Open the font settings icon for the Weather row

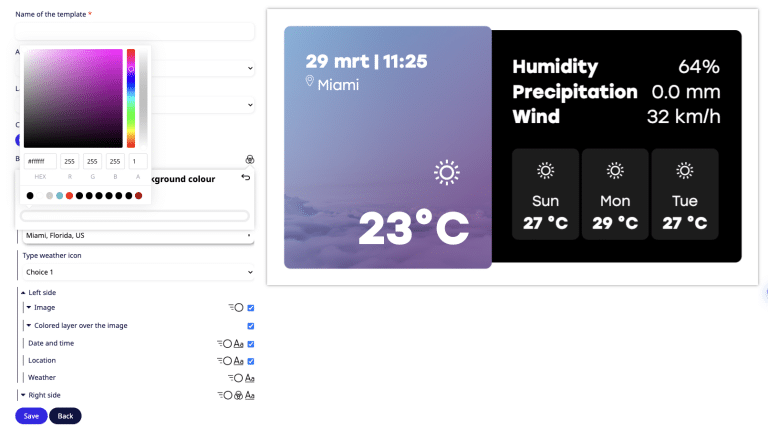[x=250, y=378]
